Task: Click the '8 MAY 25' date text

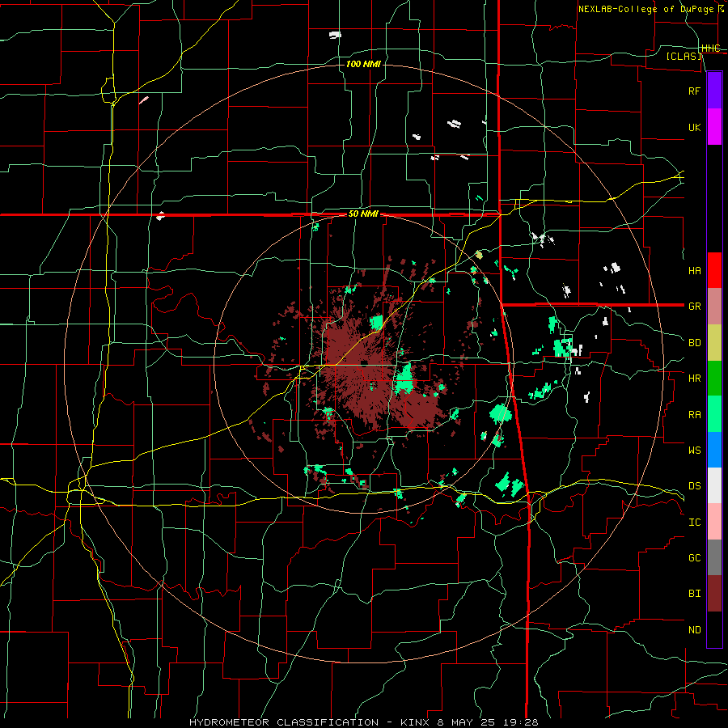Action: (466, 722)
